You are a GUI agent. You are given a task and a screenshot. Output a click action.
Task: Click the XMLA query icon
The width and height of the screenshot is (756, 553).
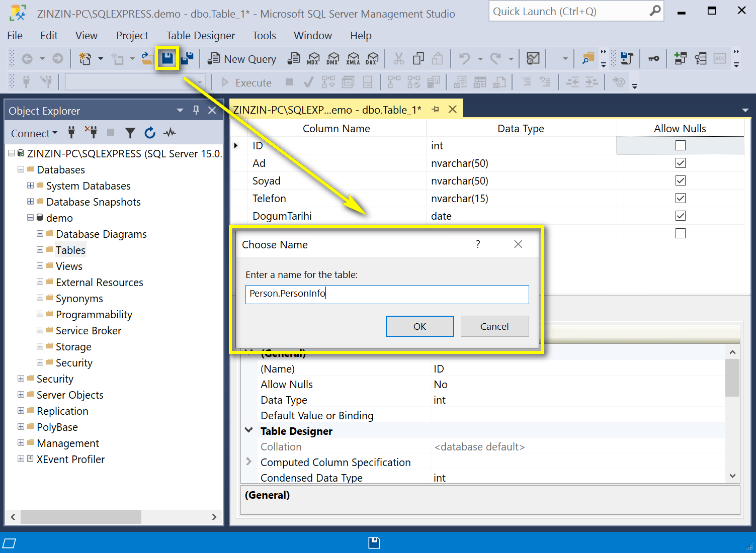tap(353, 59)
